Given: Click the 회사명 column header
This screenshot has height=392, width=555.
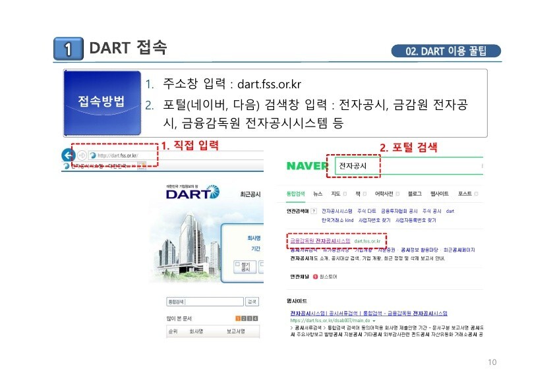Looking at the screenshot, I should (196, 331).
